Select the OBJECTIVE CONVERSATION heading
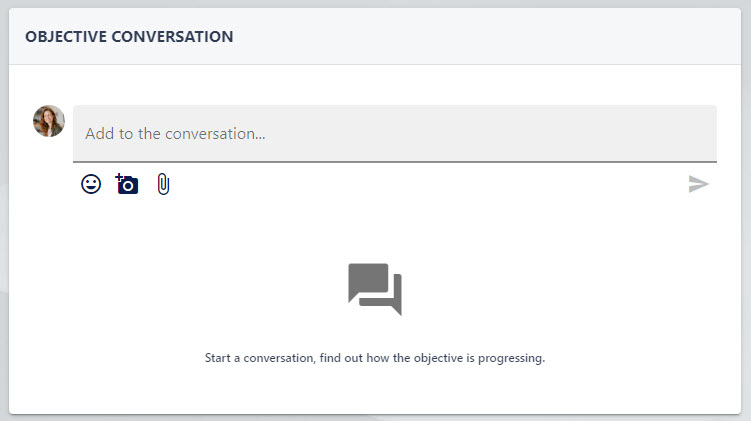The width and height of the screenshot is (751, 421). [x=129, y=36]
